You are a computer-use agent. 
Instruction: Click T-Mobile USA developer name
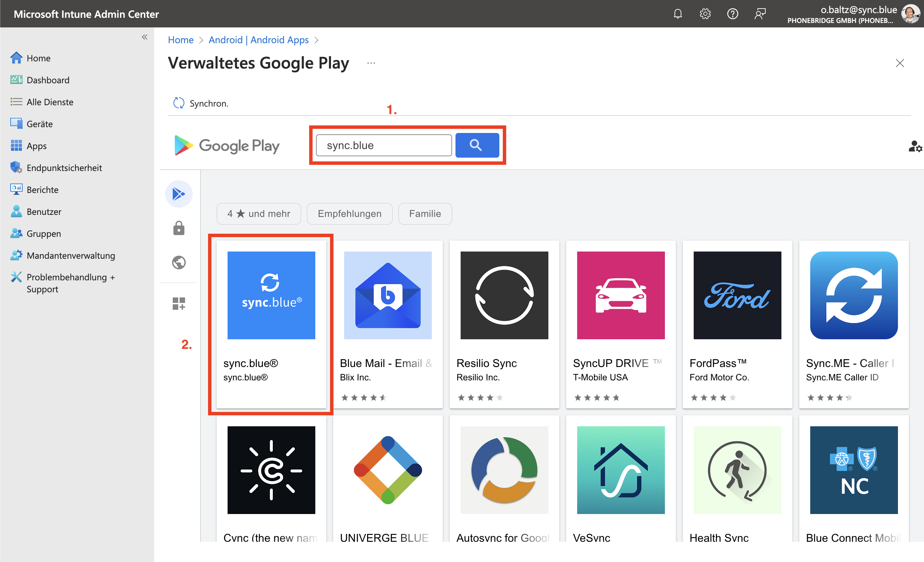point(600,378)
